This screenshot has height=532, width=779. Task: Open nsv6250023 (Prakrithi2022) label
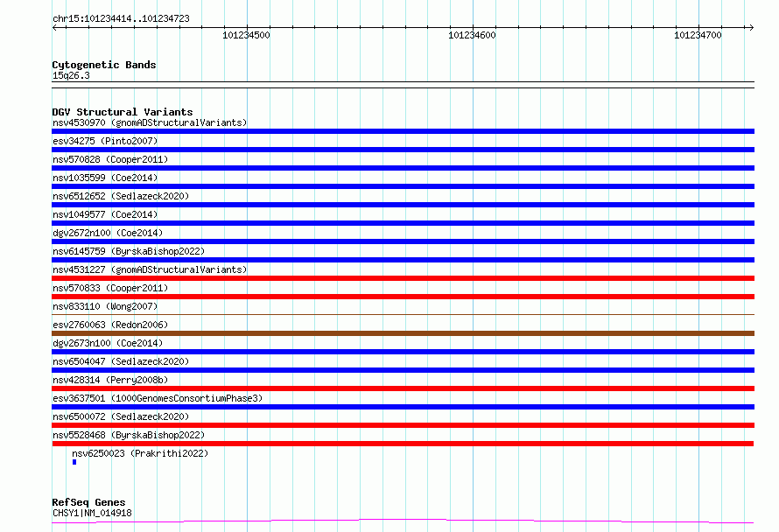click(140, 453)
